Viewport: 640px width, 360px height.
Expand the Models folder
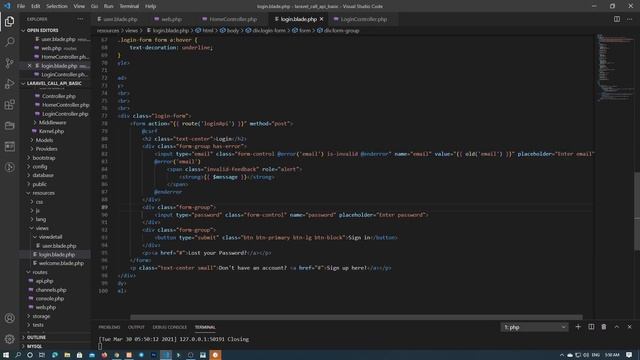pyautogui.click(x=44, y=140)
